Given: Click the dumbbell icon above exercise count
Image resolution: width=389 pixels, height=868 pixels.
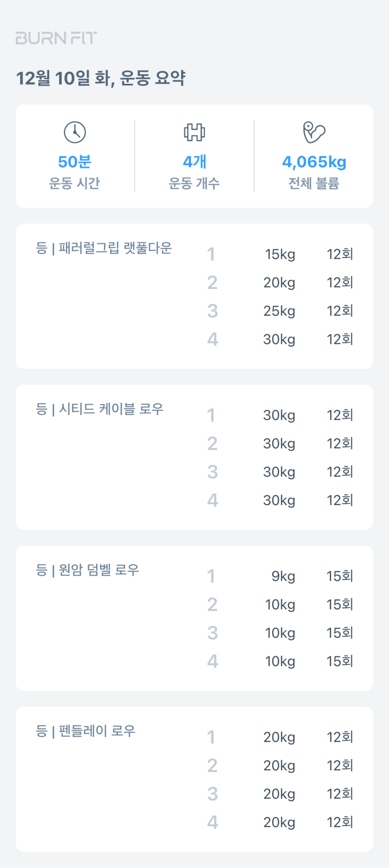Looking at the screenshot, I should pyautogui.click(x=194, y=132).
